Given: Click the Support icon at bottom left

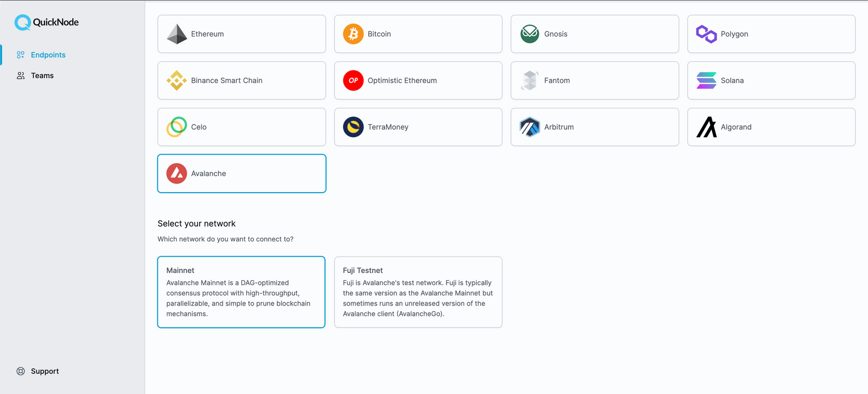Looking at the screenshot, I should pyautogui.click(x=20, y=371).
